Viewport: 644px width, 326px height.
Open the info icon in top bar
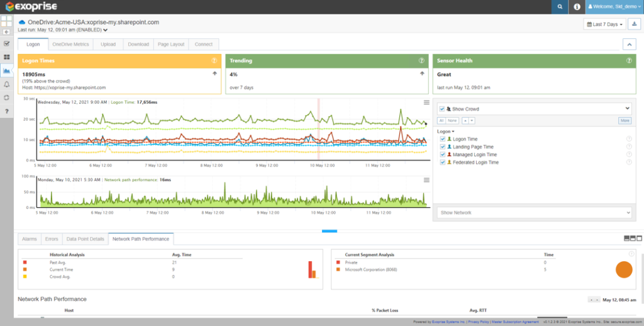click(577, 7)
